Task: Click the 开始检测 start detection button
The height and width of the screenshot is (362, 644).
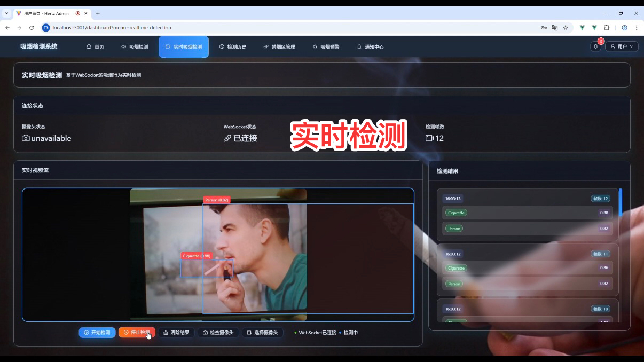Action: [97, 333]
